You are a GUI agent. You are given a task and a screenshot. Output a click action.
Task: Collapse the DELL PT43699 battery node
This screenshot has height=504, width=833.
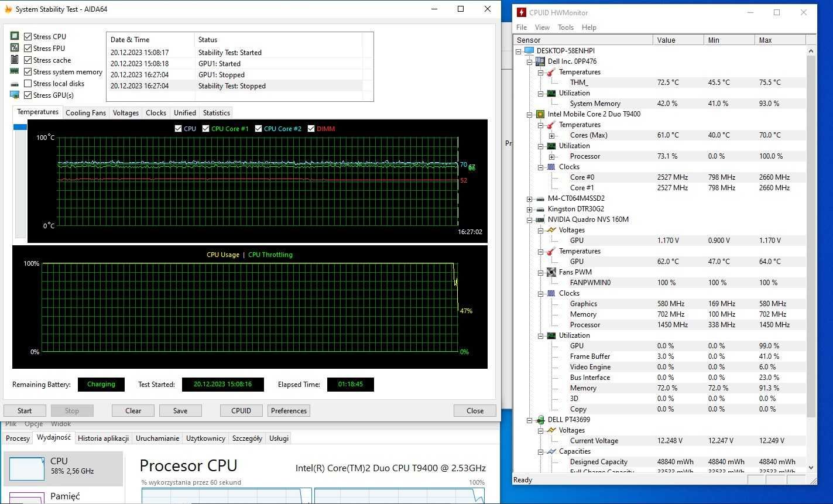(529, 420)
